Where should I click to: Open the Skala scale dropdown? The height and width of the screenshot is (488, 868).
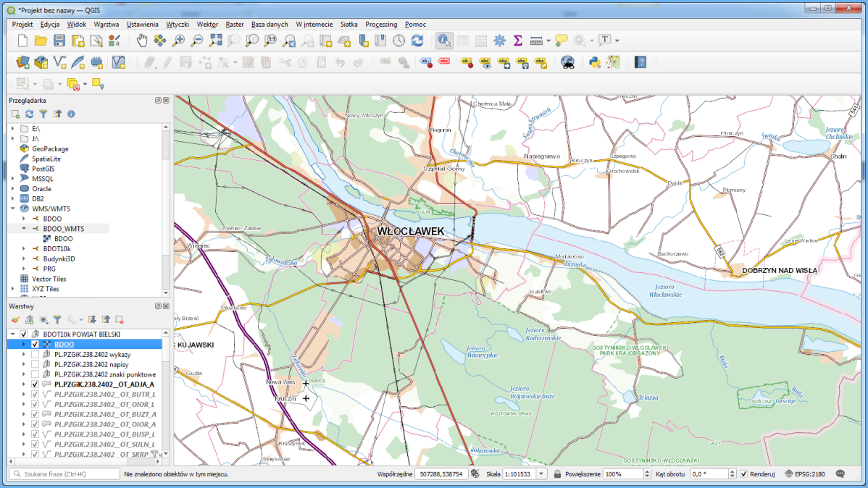pyautogui.click(x=541, y=474)
